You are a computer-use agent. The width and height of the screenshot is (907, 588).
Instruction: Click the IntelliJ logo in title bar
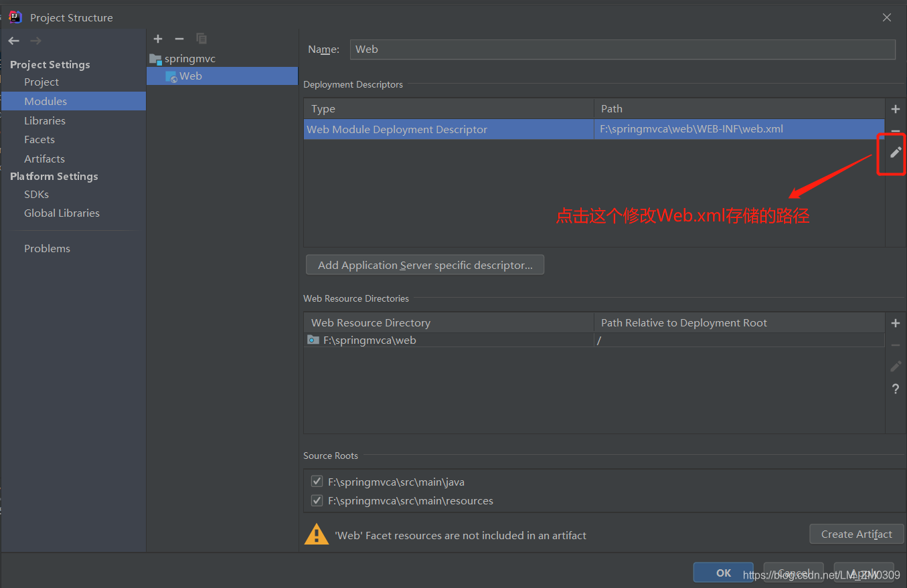pyautogui.click(x=15, y=17)
